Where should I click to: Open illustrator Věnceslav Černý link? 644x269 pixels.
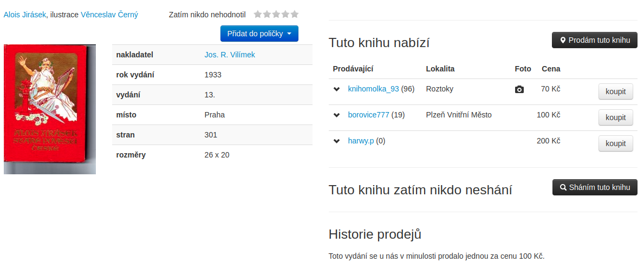click(109, 15)
